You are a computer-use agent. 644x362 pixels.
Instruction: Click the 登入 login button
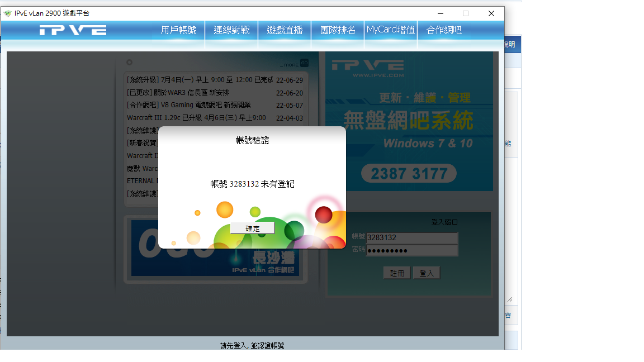tap(427, 273)
